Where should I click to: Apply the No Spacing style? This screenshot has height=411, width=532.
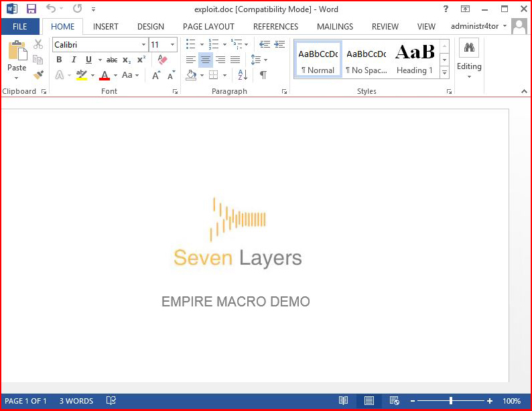[x=367, y=60]
